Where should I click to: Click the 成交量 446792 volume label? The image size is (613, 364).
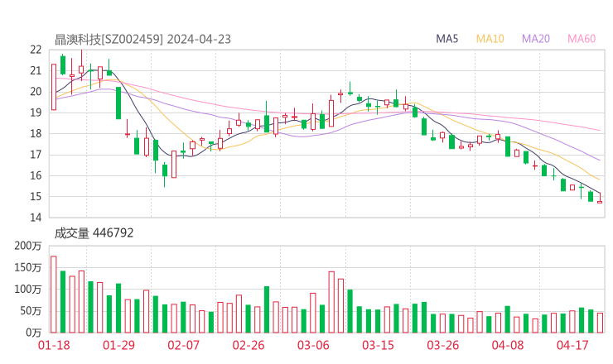point(94,233)
